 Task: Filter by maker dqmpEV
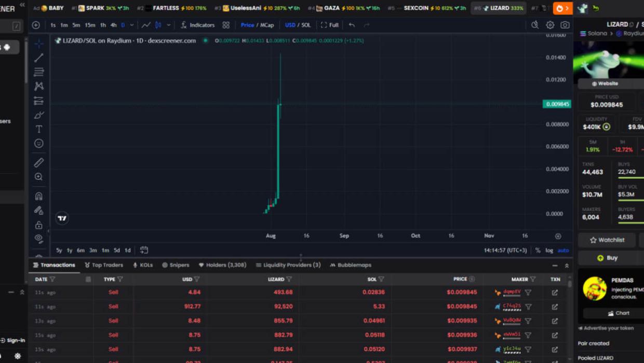tap(528, 293)
